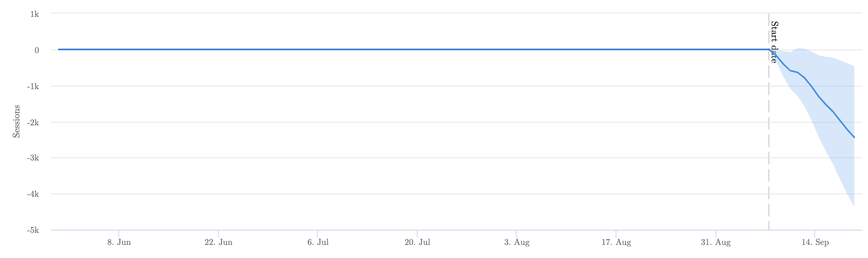
Task: Select the '20. Jul' date label
Action: point(417,243)
